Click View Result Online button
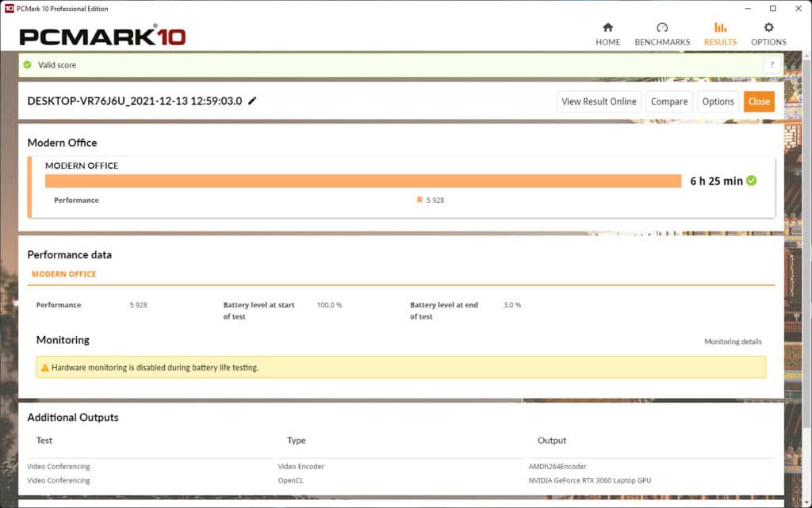This screenshot has width=812, height=508. click(599, 101)
